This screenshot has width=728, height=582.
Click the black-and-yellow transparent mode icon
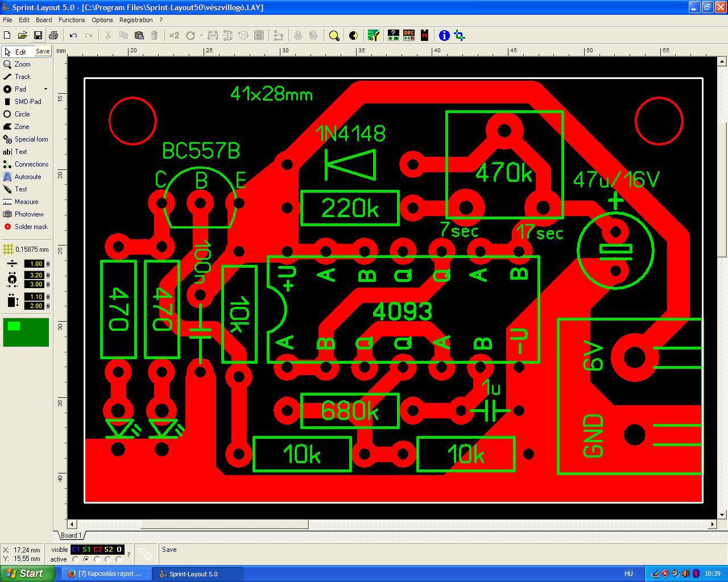tap(353, 35)
